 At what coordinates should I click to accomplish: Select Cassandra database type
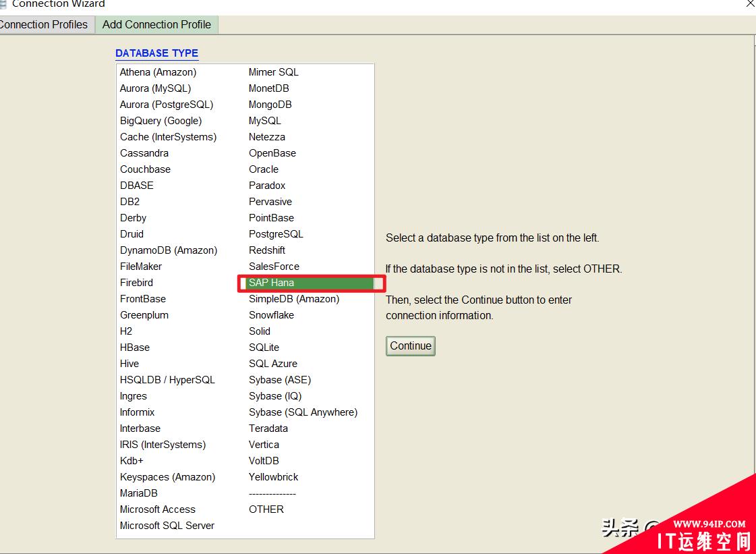[144, 153]
